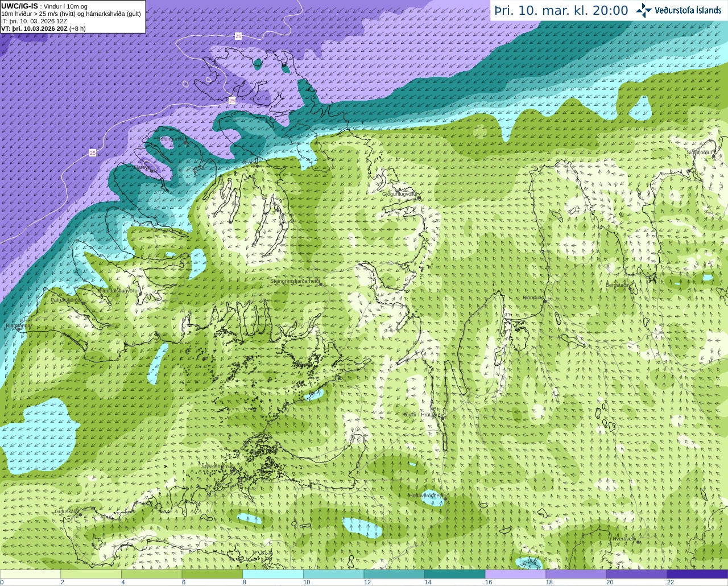The height and width of the screenshot is (586, 728).
Task: Select the date header Þri. 10. mar. kl. 20:00
Action: point(561,10)
